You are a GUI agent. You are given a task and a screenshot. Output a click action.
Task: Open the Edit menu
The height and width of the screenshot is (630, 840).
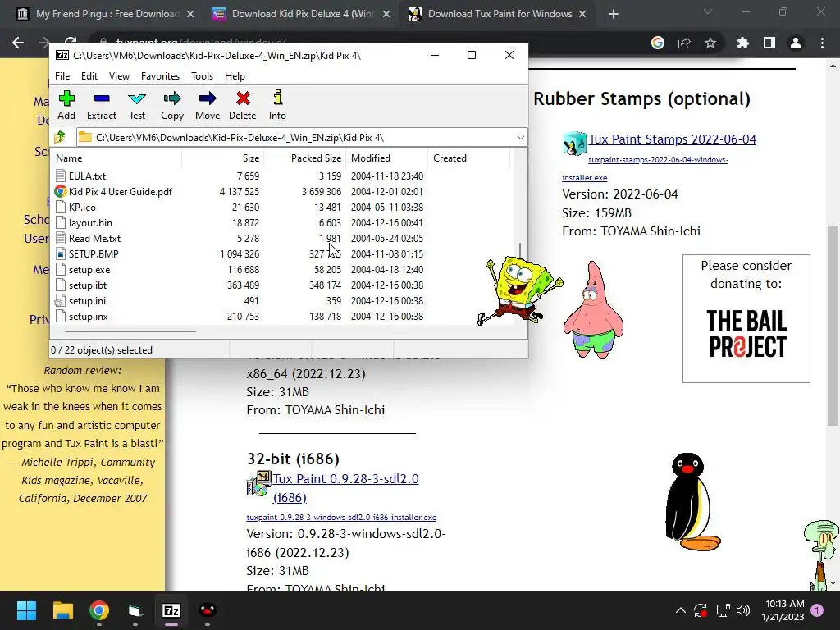[89, 76]
